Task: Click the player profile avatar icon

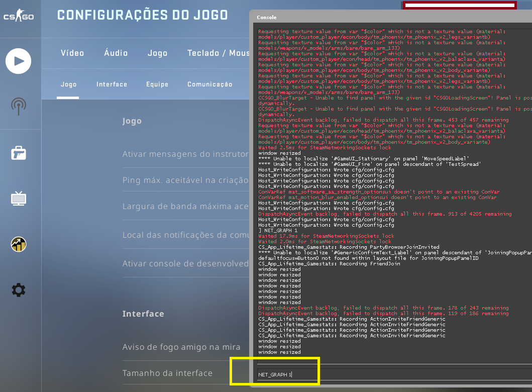Action: point(19,244)
